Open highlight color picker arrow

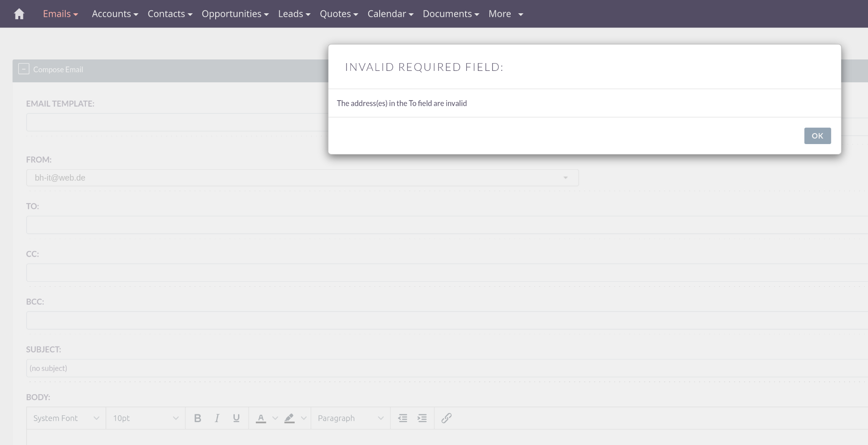[x=304, y=418]
